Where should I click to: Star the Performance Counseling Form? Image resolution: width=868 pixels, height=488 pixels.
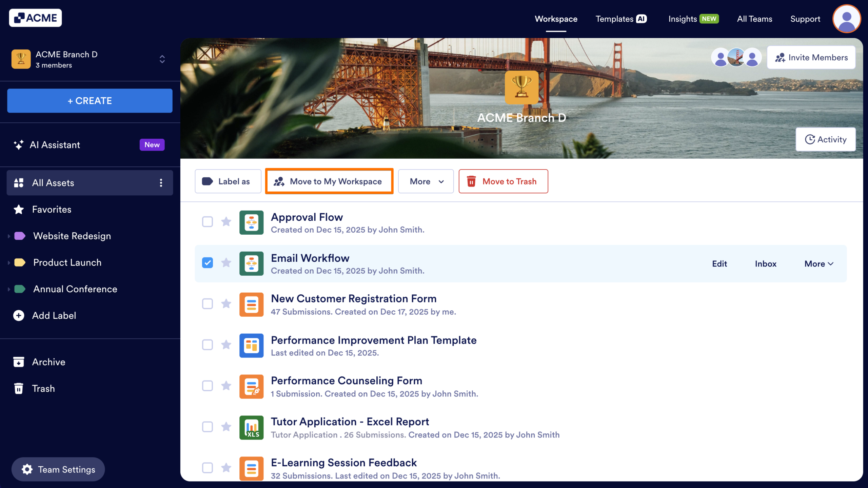[x=226, y=386]
